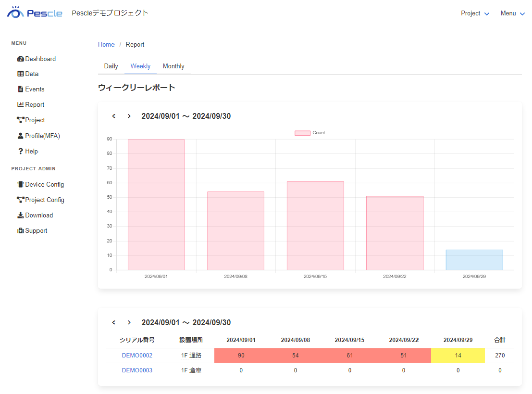532x394 pixels.
Task: Switch to the Daily tab
Action: pos(111,66)
